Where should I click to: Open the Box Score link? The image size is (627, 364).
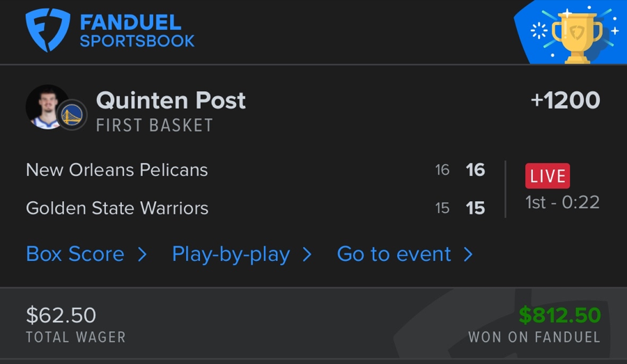pos(75,255)
